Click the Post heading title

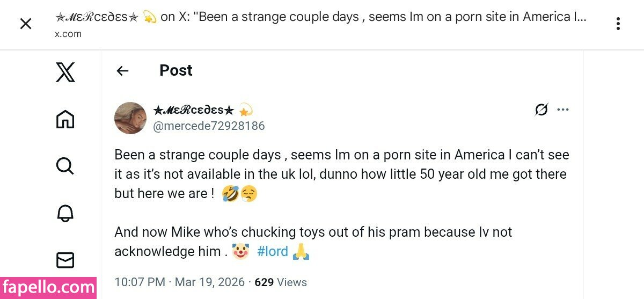coord(176,70)
